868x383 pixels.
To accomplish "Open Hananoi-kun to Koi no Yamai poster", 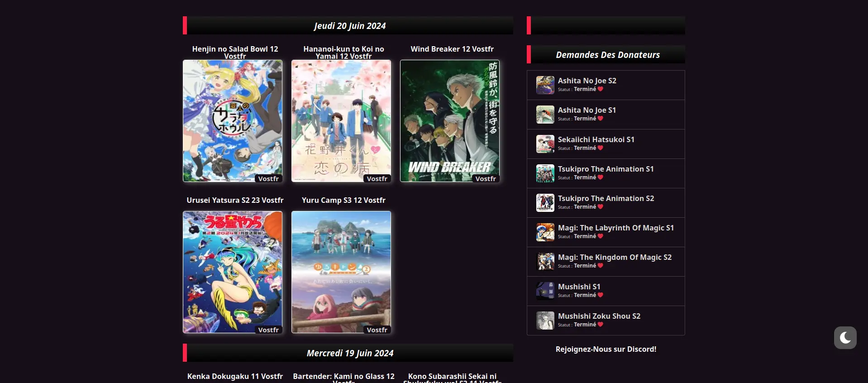I will pyautogui.click(x=341, y=121).
